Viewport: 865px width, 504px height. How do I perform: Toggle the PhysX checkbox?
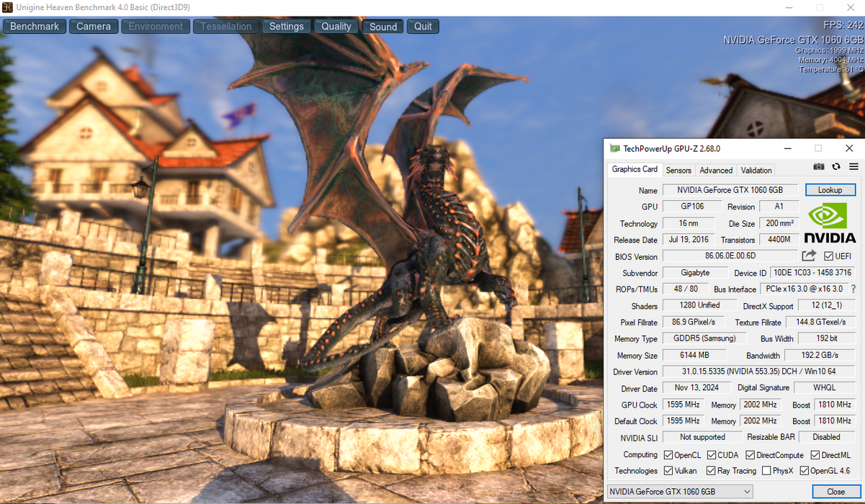(x=766, y=471)
